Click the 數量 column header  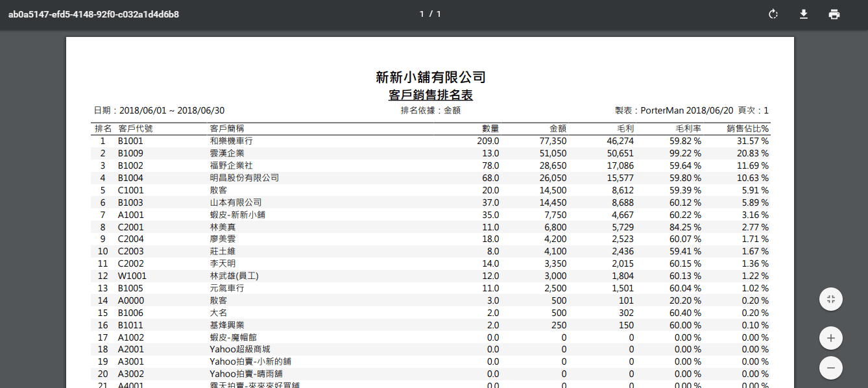pyautogui.click(x=490, y=128)
